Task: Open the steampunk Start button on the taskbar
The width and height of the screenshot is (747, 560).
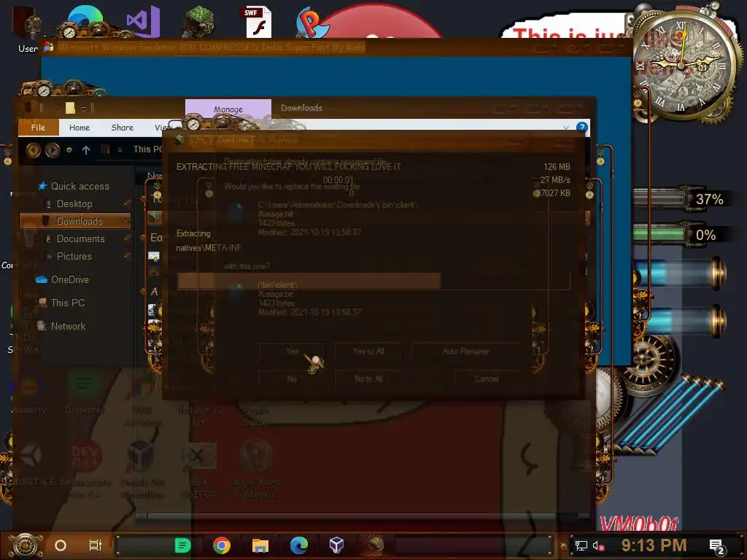Action: pyautogui.click(x=26, y=545)
